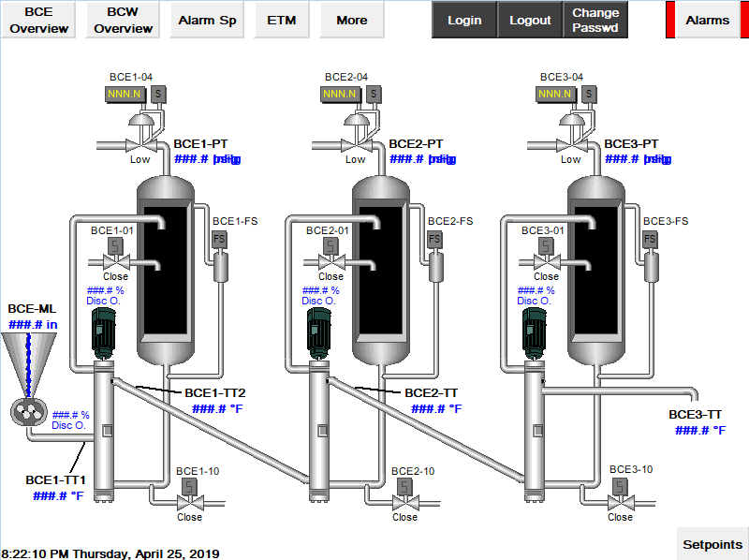Click the BCE-ML level reading in inches

(33, 325)
